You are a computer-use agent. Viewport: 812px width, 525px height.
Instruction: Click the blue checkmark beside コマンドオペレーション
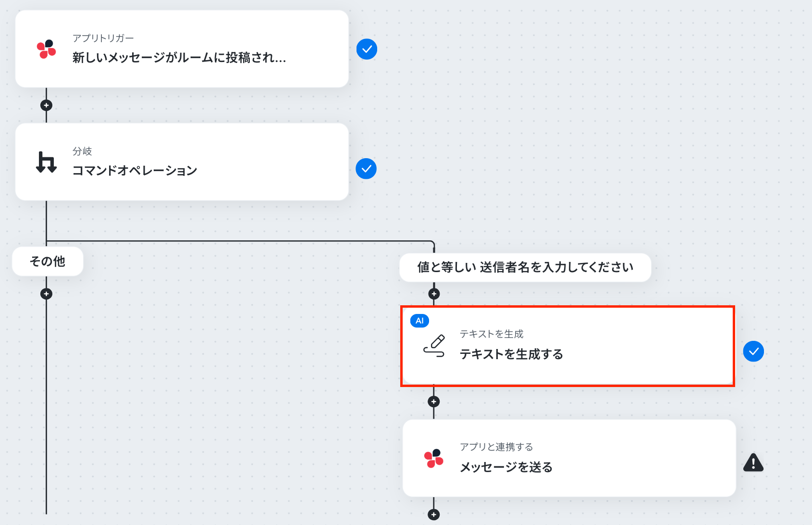[366, 169]
